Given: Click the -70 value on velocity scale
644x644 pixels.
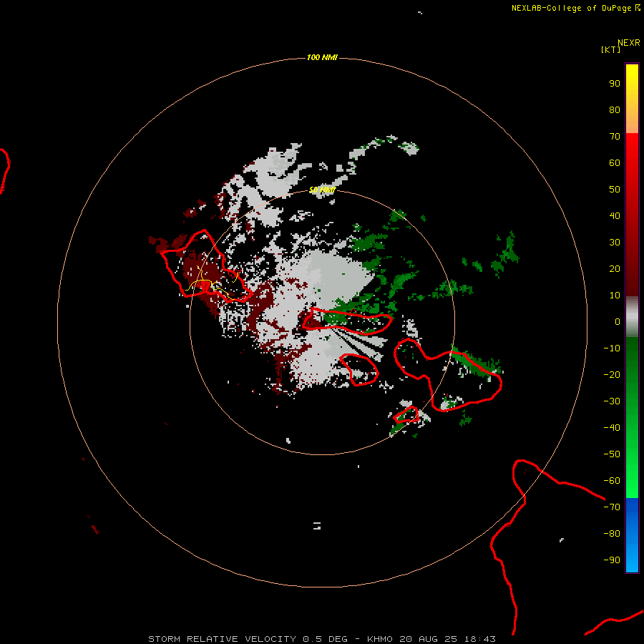Looking at the screenshot, I should click(612, 507).
